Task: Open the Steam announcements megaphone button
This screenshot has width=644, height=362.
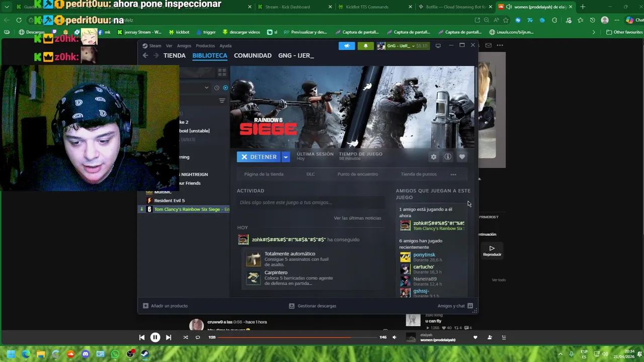Action: point(347,46)
